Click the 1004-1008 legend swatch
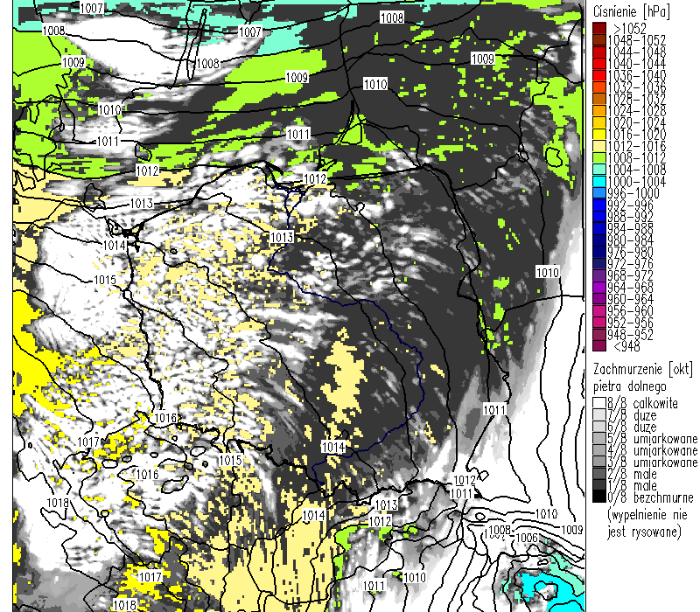The height and width of the screenshot is (612, 700). [598, 169]
